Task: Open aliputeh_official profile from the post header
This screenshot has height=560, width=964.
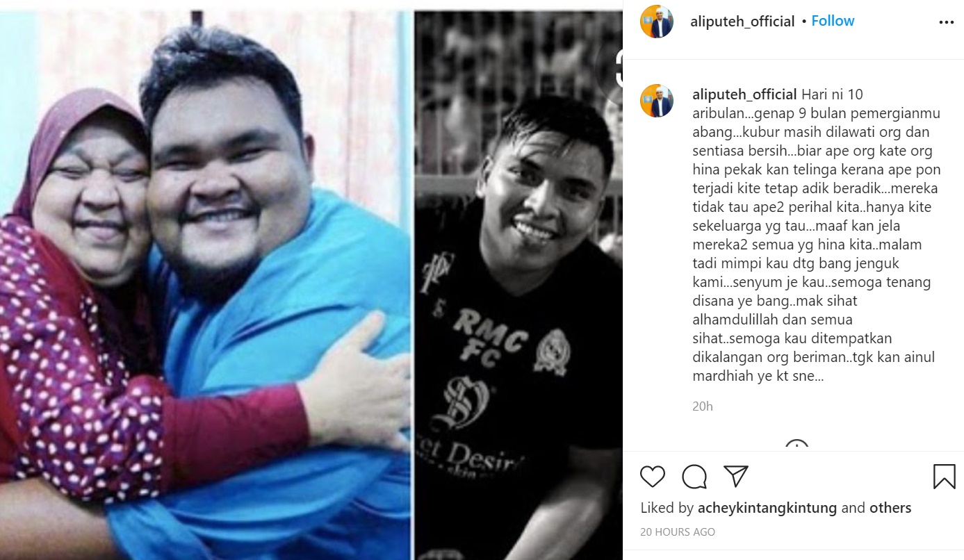Action: click(742, 22)
